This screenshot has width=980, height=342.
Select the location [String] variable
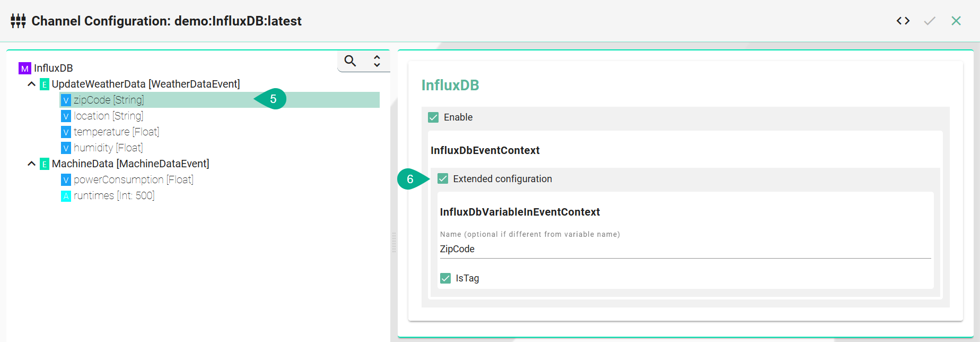click(108, 116)
